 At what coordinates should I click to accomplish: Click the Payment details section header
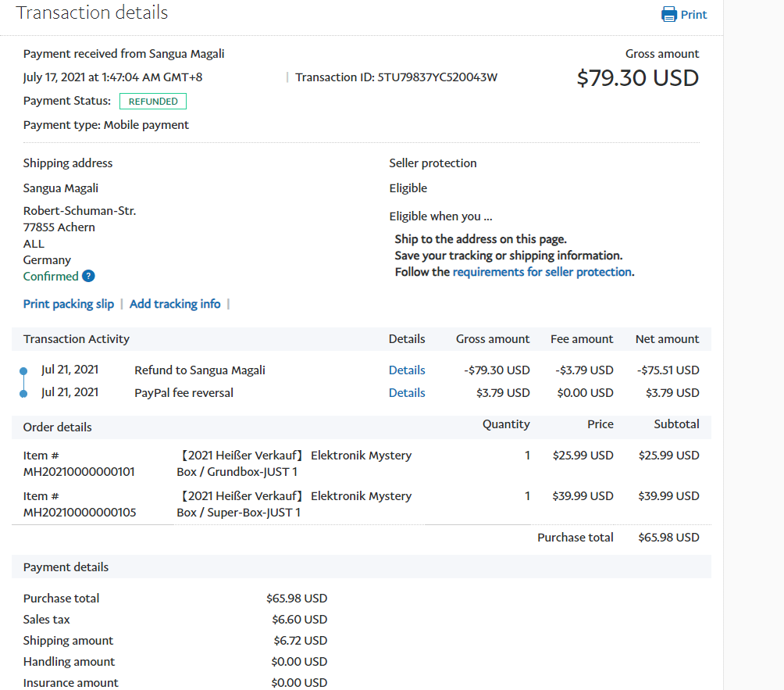pyautogui.click(x=66, y=567)
